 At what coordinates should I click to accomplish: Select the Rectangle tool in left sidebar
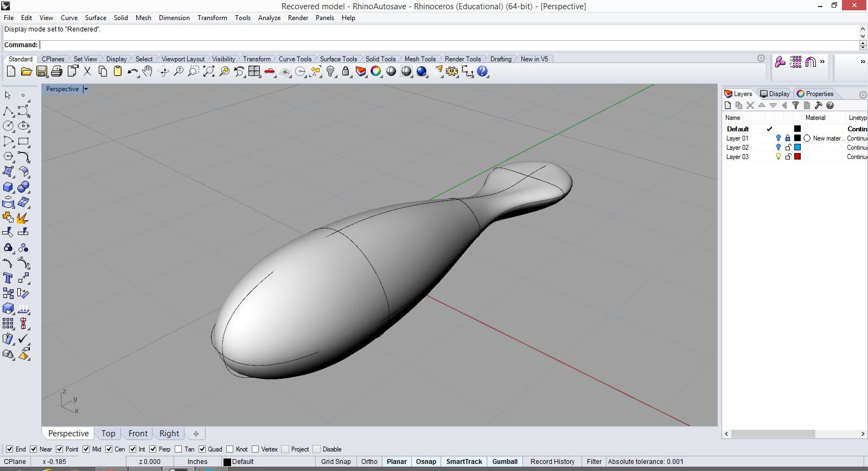pyautogui.click(x=23, y=141)
